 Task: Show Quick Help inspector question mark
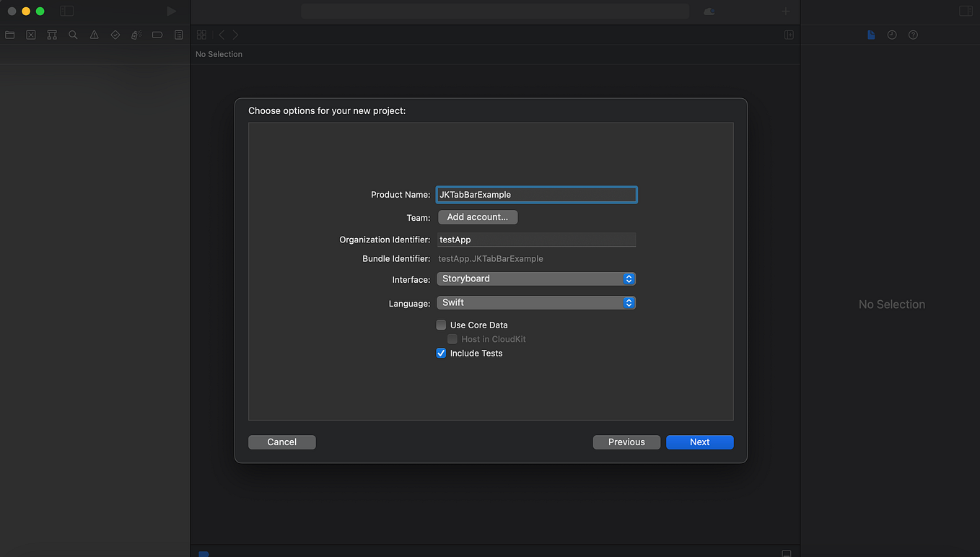(912, 34)
